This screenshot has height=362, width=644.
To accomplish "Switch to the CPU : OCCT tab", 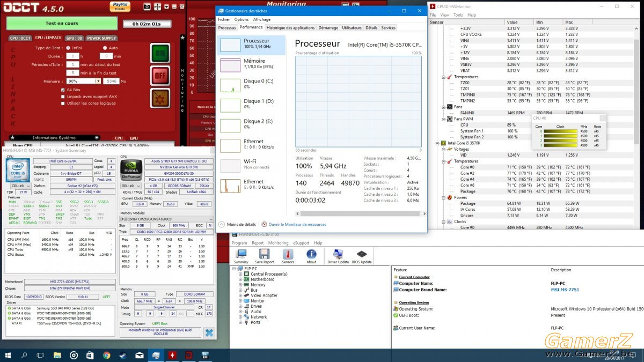I will coord(20,38).
